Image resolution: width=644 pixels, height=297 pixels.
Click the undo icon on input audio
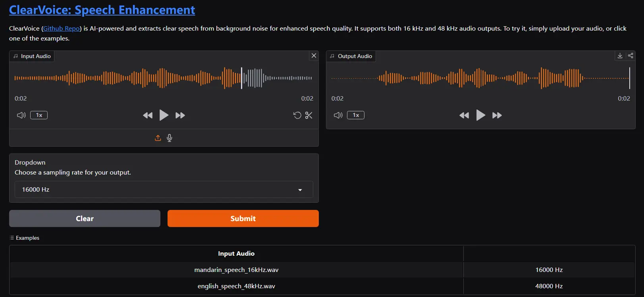297,115
